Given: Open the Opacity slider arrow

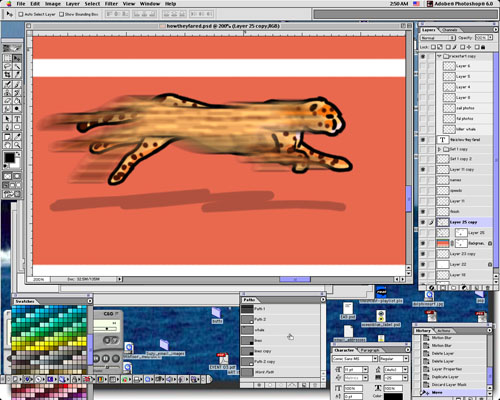Looking at the screenshot, I should coord(490,38).
